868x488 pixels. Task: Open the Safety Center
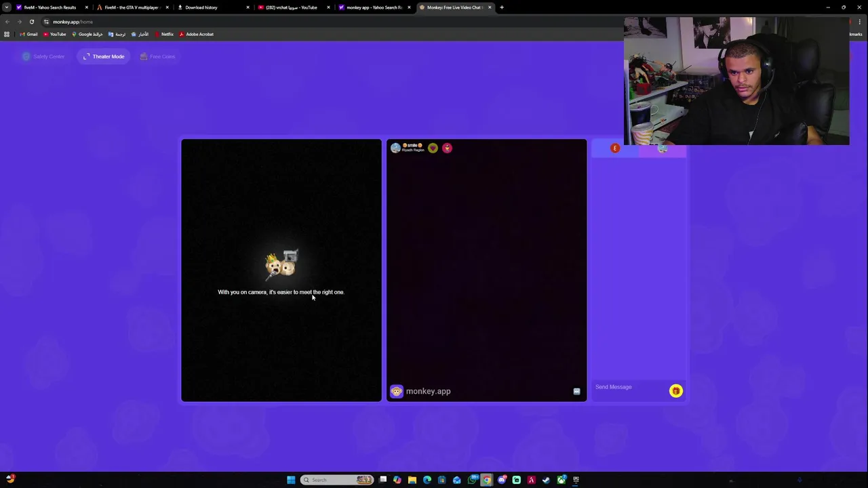(43, 56)
